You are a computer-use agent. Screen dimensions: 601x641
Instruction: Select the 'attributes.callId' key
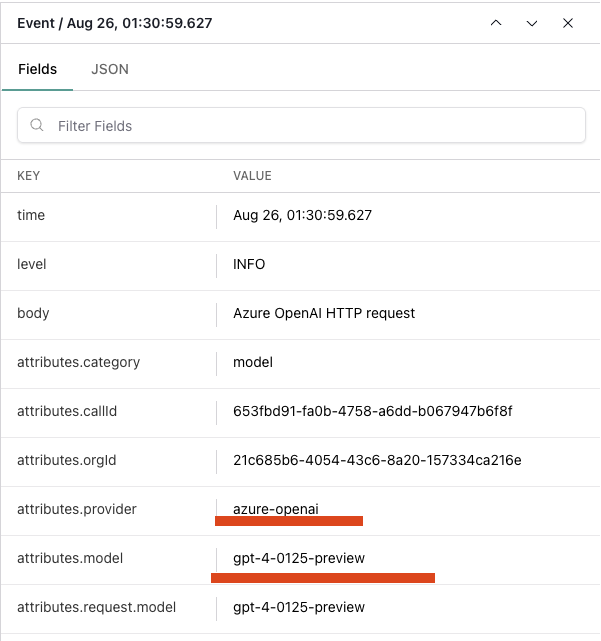(x=67, y=411)
